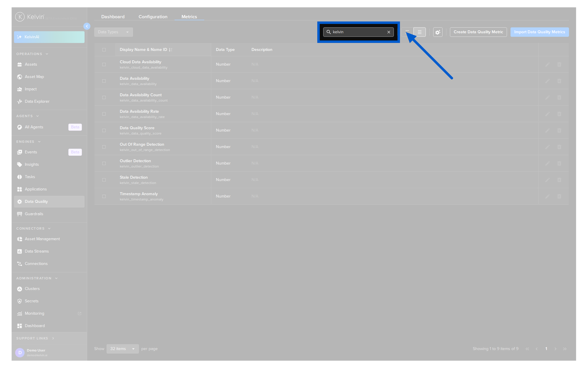Open Guardrails in the sidebar
Image resolution: width=588 pixels, height=368 pixels.
click(x=49, y=214)
